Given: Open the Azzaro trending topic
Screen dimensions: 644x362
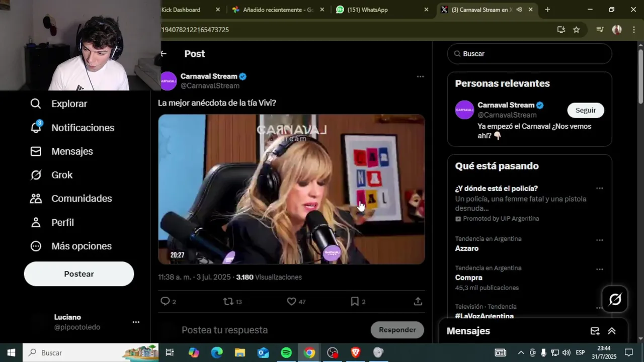Looking at the screenshot, I should pos(467,248).
